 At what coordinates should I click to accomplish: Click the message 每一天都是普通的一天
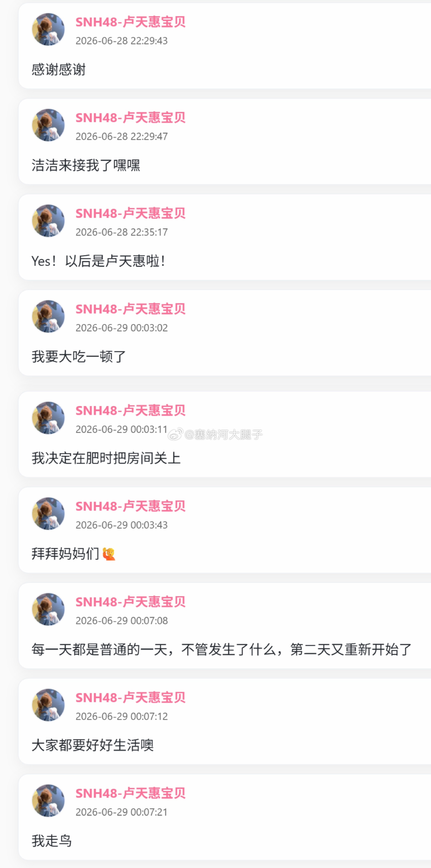point(221,649)
